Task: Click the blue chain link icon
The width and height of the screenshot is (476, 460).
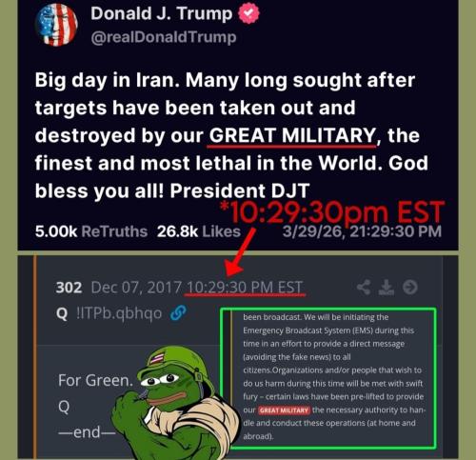Action: pos(178,313)
